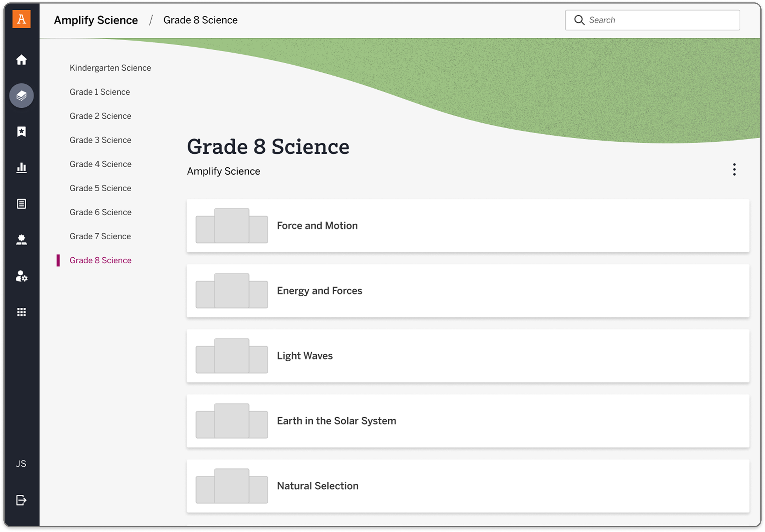Select Grade 5 Science in the list
The width and height of the screenshot is (765, 532).
tap(100, 188)
